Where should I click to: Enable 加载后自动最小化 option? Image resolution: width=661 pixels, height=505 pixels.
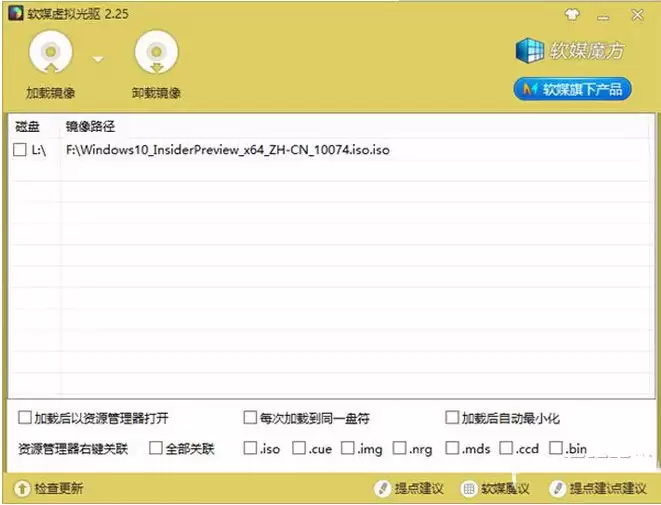click(x=452, y=417)
